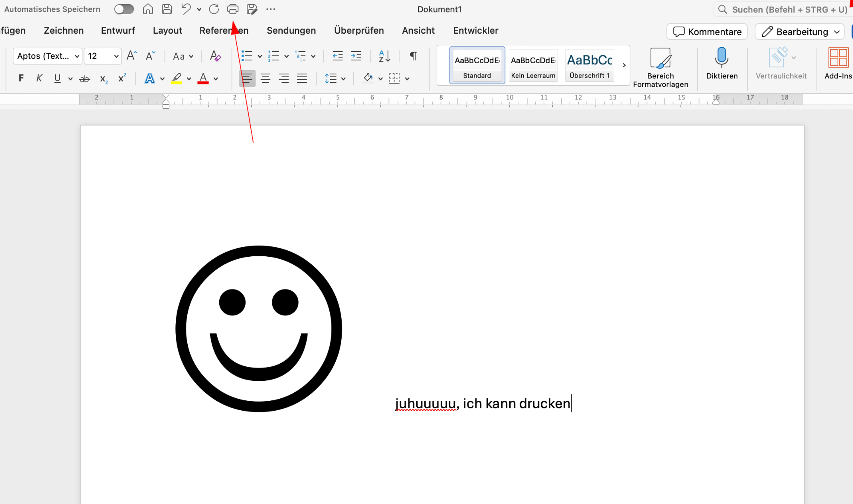Clear formatting with the eraser A icon
Image resolution: width=853 pixels, height=504 pixels.
pyautogui.click(x=215, y=56)
